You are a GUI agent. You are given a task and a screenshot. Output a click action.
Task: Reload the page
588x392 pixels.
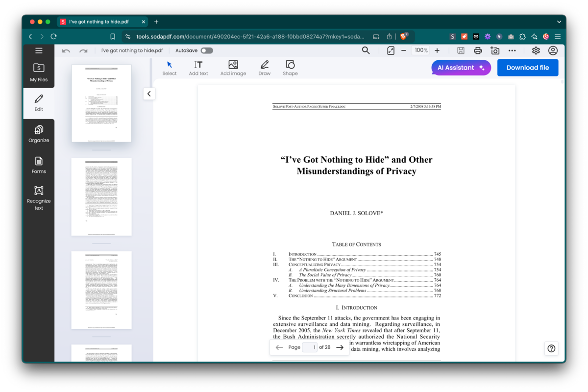(x=54, y=36)
